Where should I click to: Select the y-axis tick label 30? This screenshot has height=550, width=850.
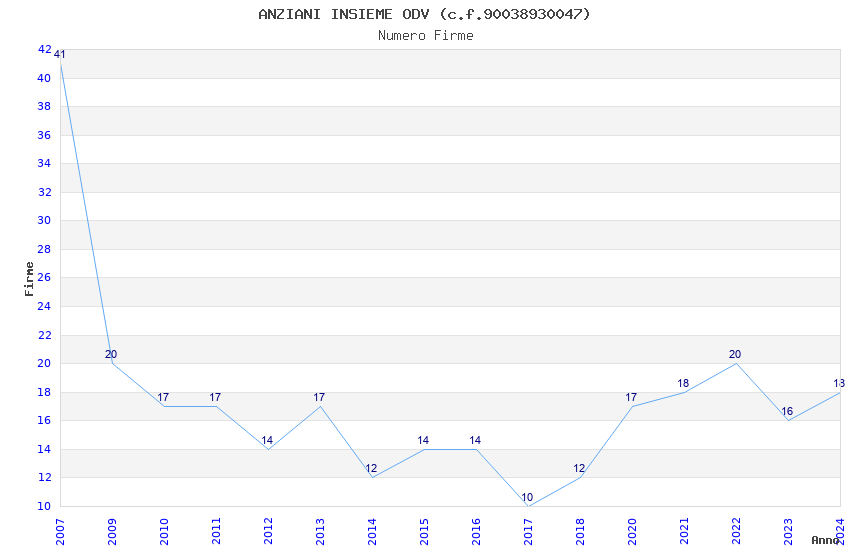click(x=44, y=220)
